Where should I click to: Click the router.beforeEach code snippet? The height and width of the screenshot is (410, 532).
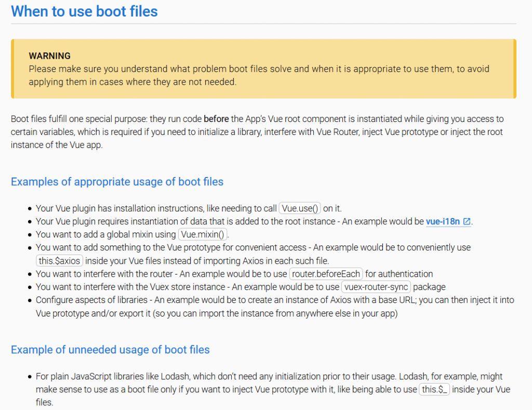pos(326,274)
